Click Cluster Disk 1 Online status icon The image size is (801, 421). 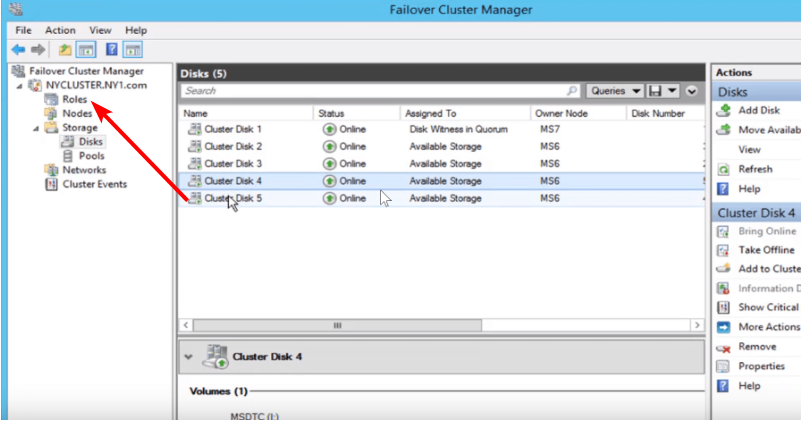click(x=329, y=129)
